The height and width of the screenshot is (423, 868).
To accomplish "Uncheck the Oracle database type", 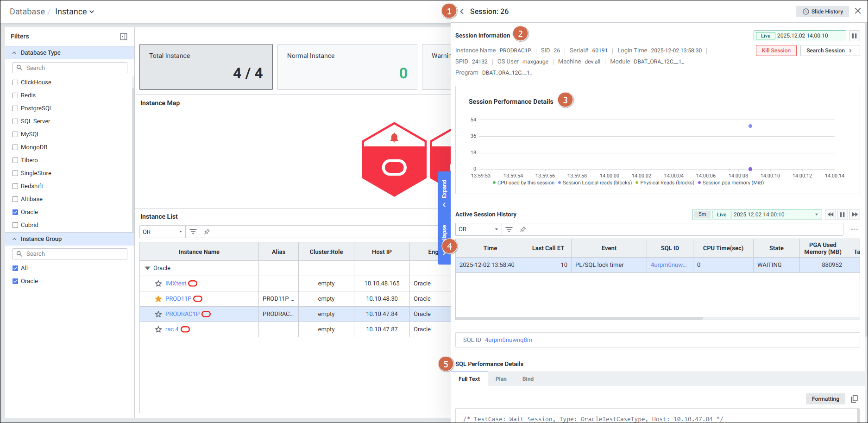I will pyautogui.click(x=15, y=212).
